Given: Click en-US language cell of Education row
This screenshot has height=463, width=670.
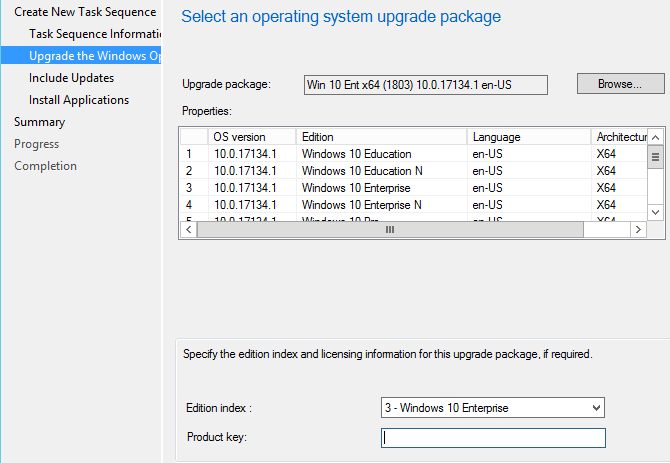Looking at the screenshot, I should (529, 154).
